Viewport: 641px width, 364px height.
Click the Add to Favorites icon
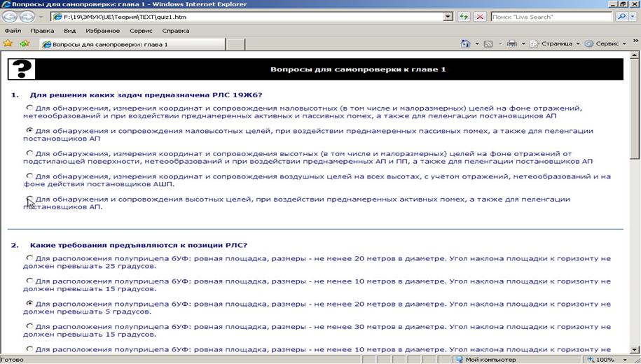(25, 44)
